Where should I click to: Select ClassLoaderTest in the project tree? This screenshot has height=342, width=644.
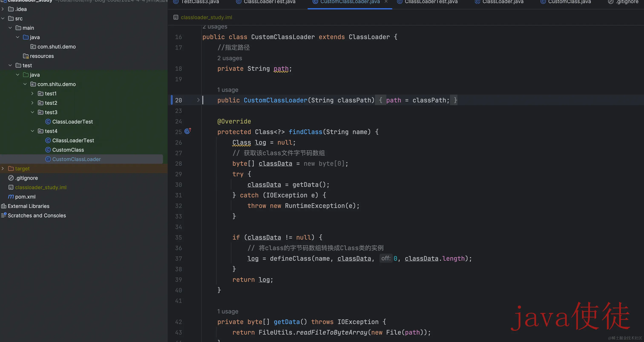click(x=72, y=122)
